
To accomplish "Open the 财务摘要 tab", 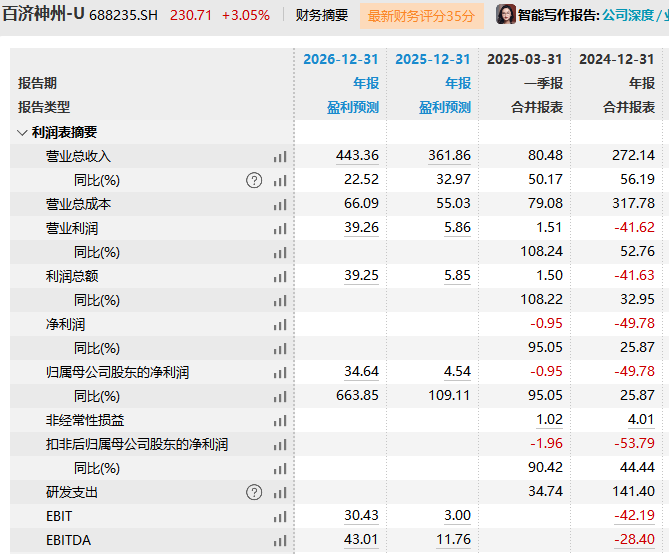I will click(x=322, y=16).
